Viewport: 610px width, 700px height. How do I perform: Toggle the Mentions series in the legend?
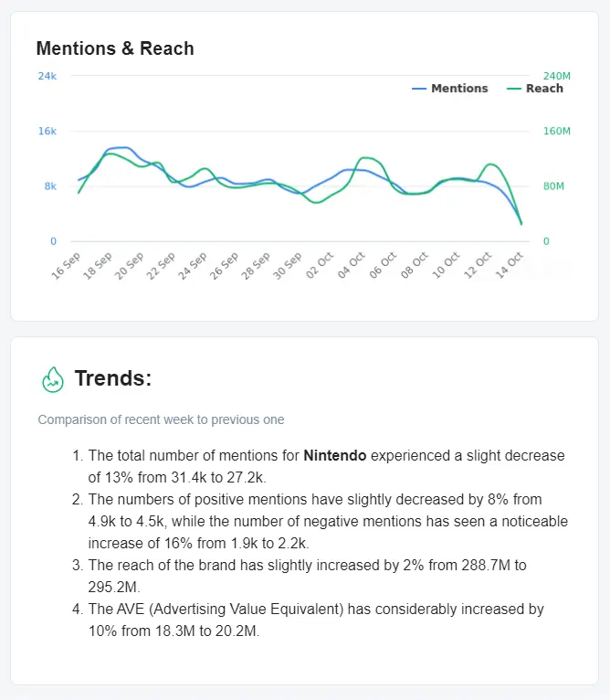pyautogui.click(x=459, y=89)
